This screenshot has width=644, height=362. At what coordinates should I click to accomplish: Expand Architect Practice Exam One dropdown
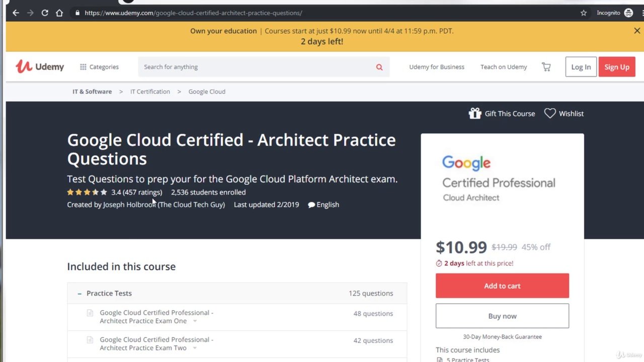[x=195, y=321]
